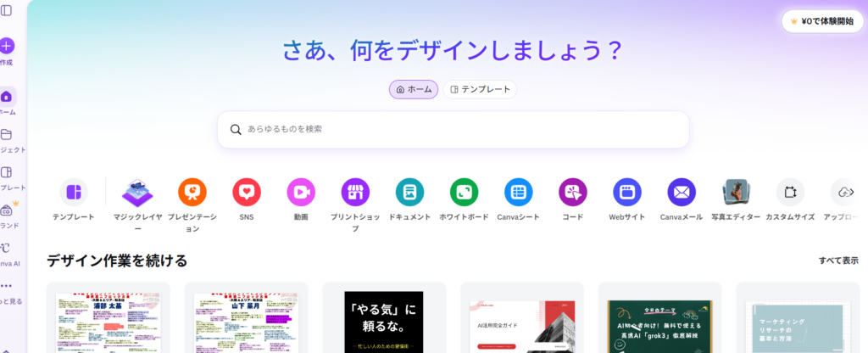Open the AI活用完全ガイド design thumbnail

[x=522, y=318]
